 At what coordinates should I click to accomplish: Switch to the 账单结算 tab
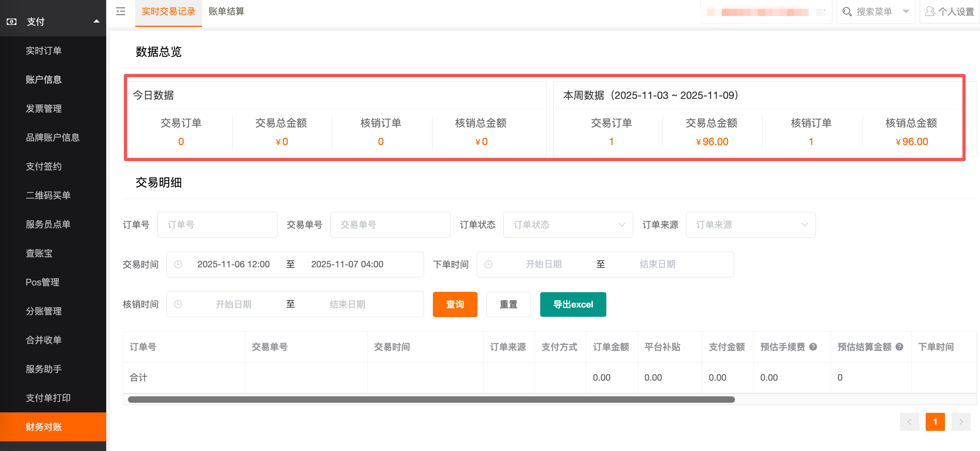click(x=226, y=11)
